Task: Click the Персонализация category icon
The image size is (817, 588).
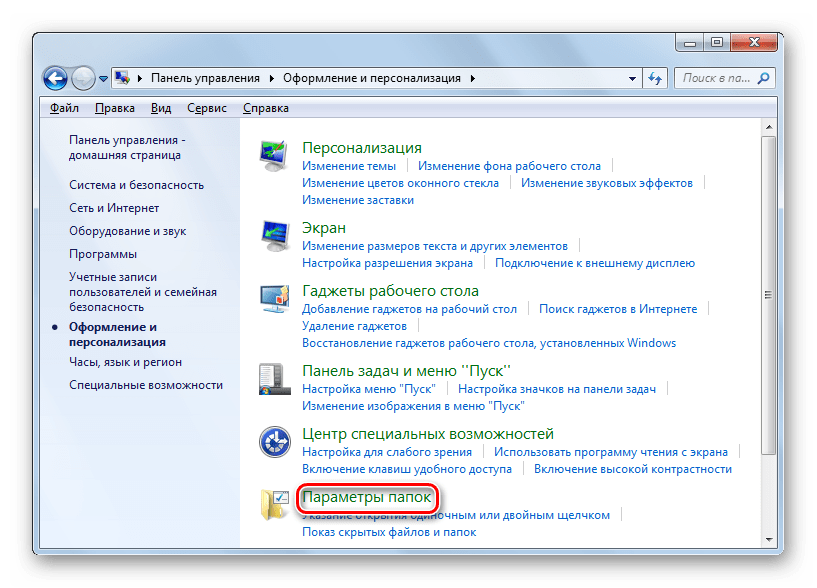Action: (x=273, y=157)
